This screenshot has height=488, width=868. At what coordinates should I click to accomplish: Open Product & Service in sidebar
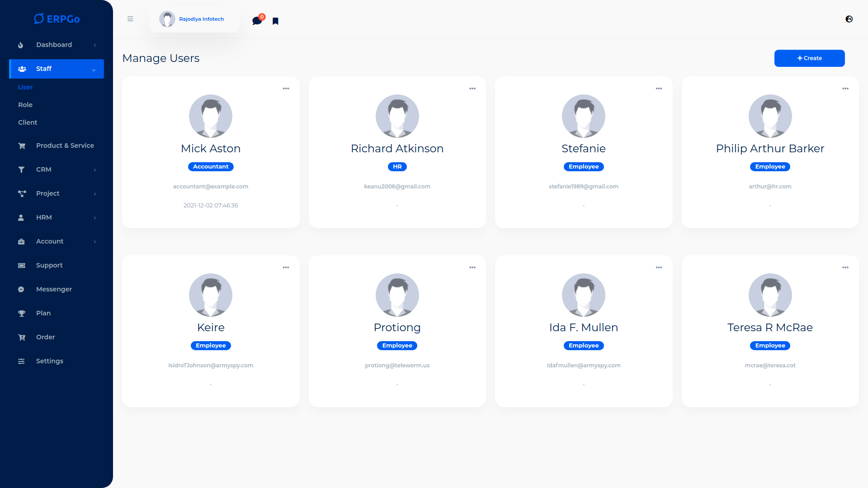[65, 145]
